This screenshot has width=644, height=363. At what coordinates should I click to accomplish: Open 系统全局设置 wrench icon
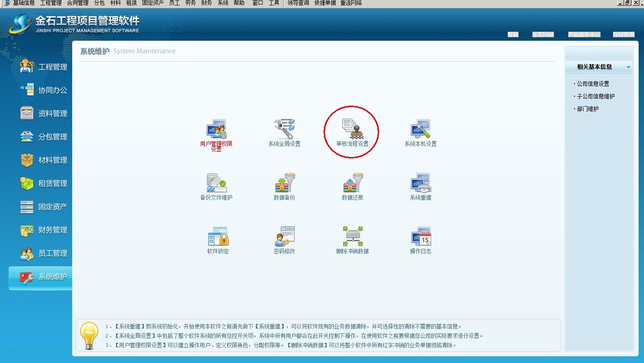pos(285,129)
